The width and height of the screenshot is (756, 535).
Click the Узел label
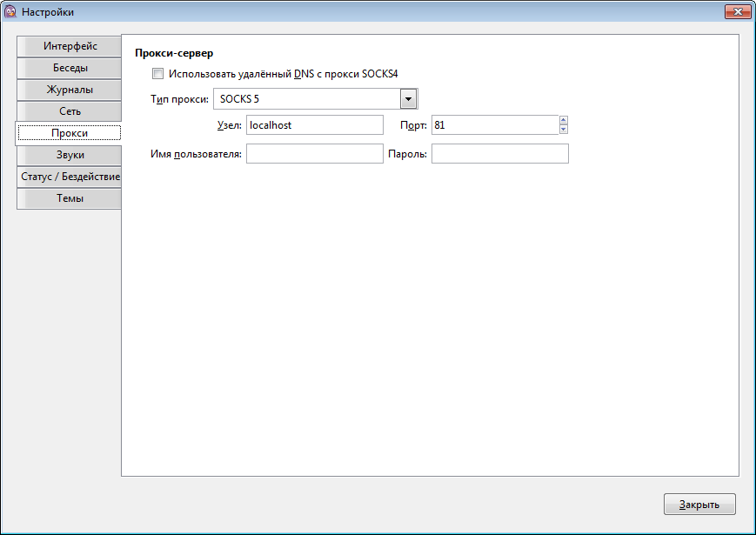(230, 125)
